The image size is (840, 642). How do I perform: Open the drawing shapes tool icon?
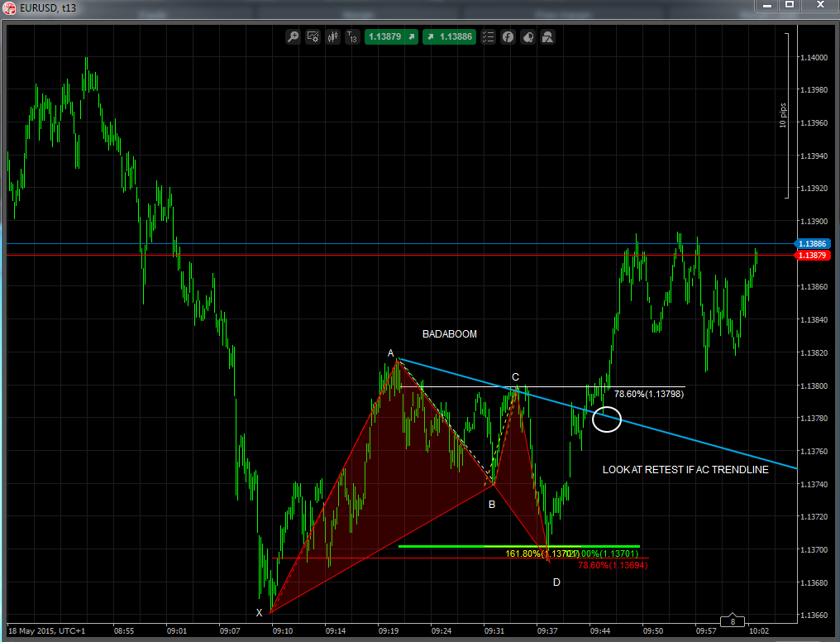pos(547,37)
